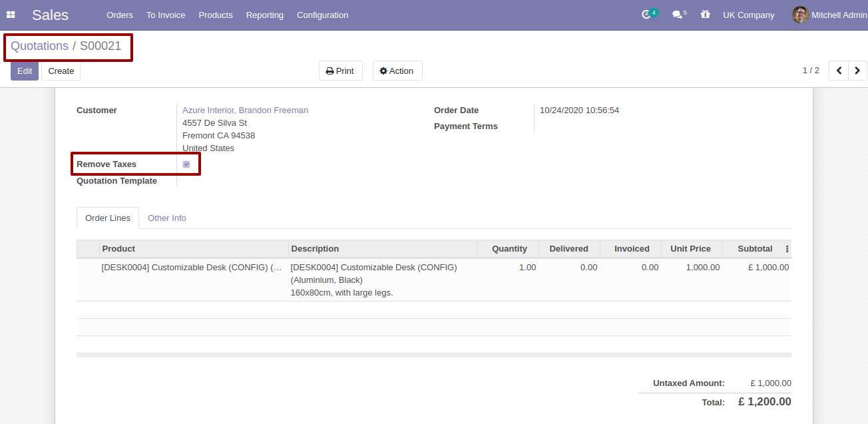Select the Order Lines tab
This screenshot has width=868, height=424.
(108, 218)
